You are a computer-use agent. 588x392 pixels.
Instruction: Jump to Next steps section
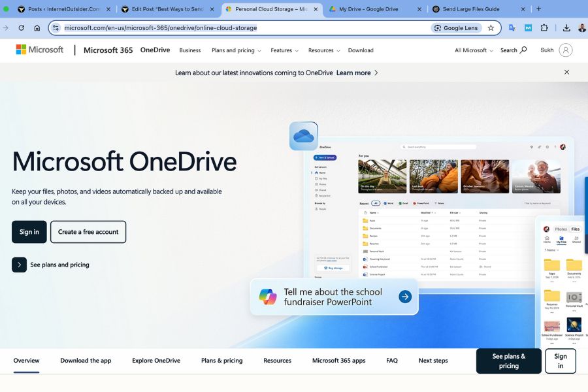point(433,361)
